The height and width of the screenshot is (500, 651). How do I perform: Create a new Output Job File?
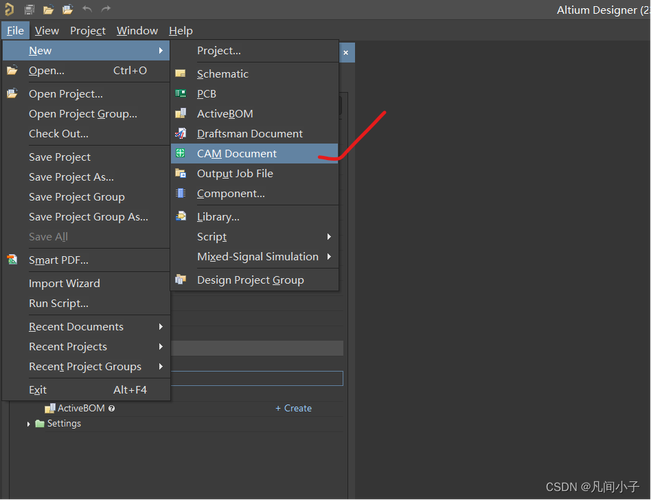point(255,173)
